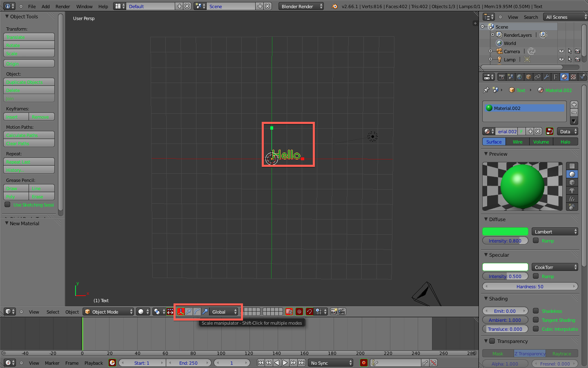588x368 pixels.
Task: Toggle the 3D manipulator axis widget icon
Action: pos(180,312)
